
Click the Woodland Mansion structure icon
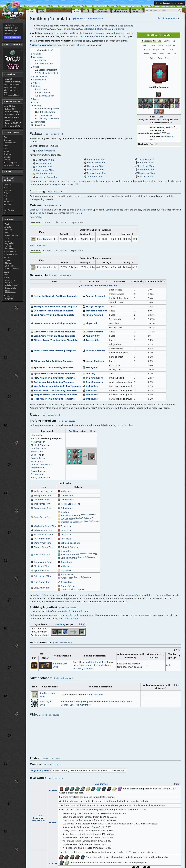[x=84, y=311]
